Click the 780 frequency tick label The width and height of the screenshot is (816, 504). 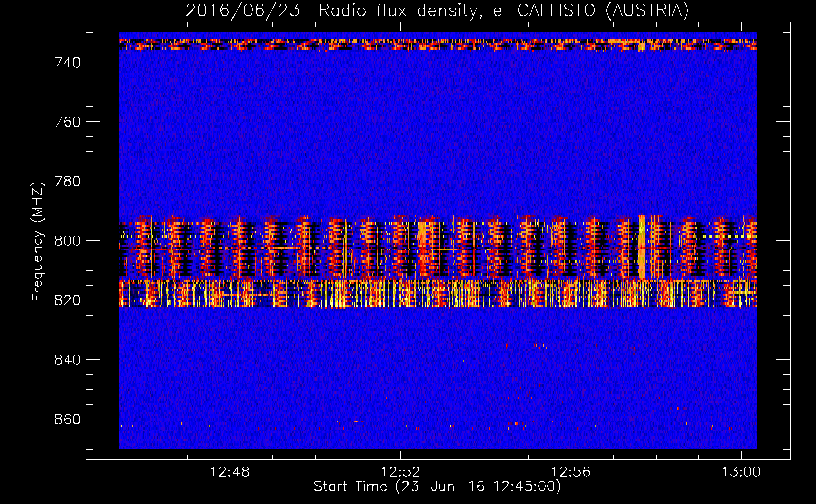[68, 181]
